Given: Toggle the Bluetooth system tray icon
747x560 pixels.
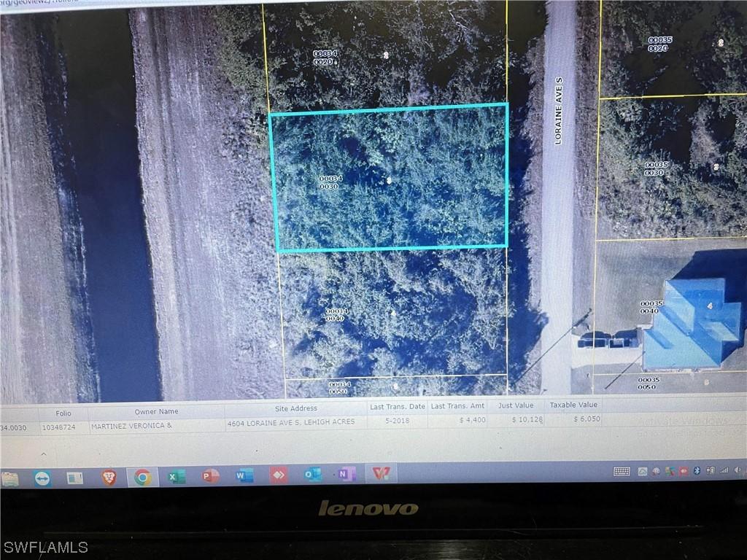Looking at the screenshot, I should click(x=696, y=471).
